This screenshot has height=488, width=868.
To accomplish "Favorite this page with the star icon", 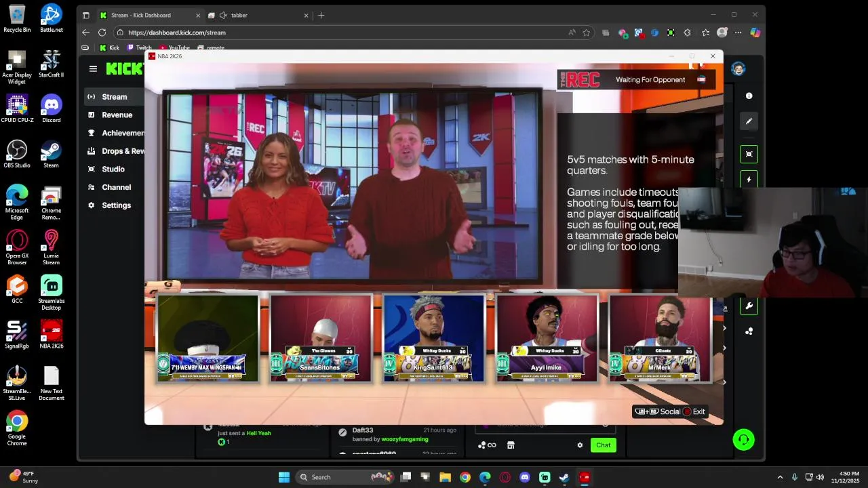I will 587,33.
